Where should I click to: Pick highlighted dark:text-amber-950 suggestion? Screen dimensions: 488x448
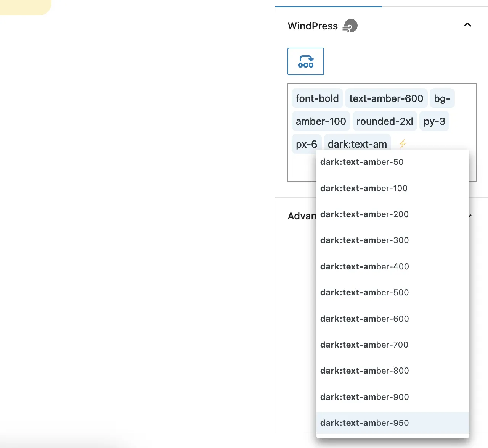393,423
